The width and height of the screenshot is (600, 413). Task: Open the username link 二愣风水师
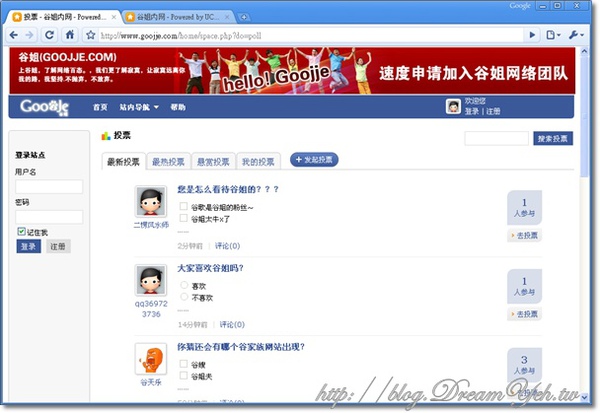pyautogui.click(x=151, y=225)
